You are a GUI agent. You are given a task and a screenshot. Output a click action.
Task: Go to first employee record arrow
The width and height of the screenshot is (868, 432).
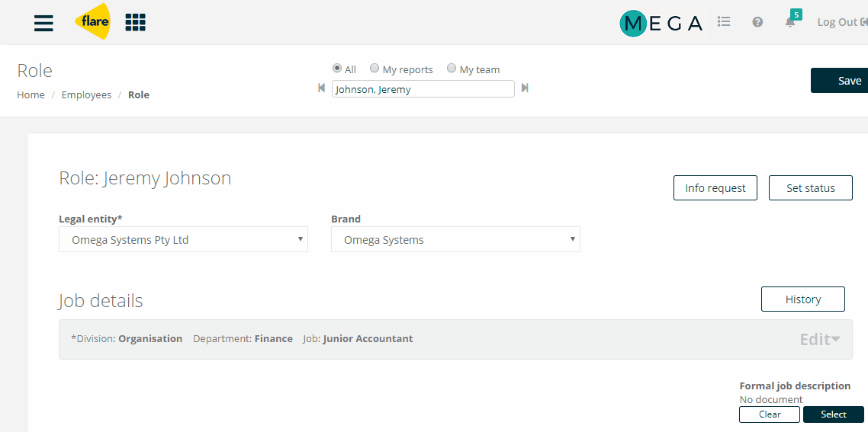pos(322,88)
